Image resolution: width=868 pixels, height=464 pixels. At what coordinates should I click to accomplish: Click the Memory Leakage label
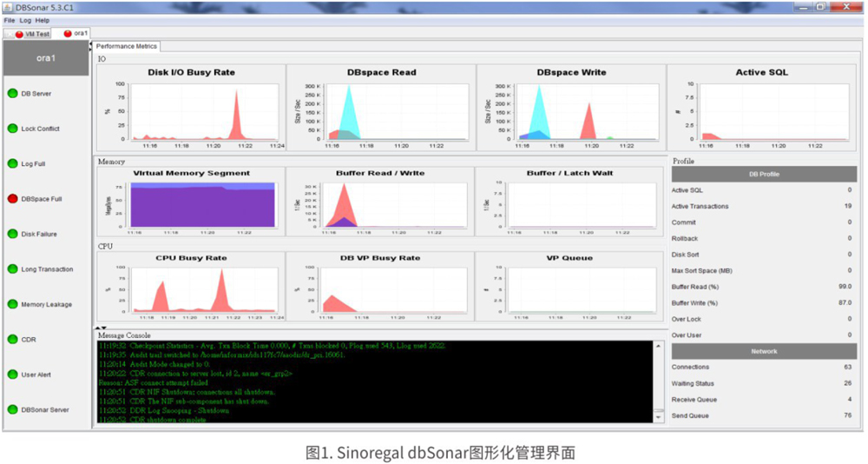click(47, 304)
